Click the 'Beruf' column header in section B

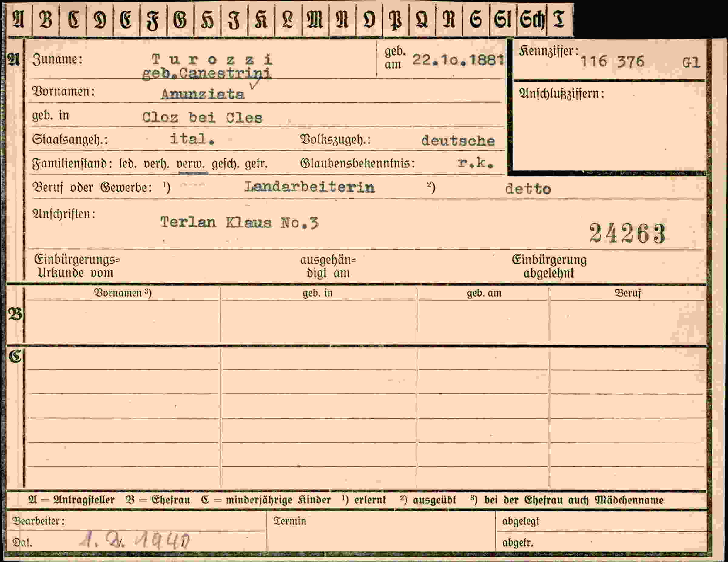pyautogui.click(x=628, y=293)
